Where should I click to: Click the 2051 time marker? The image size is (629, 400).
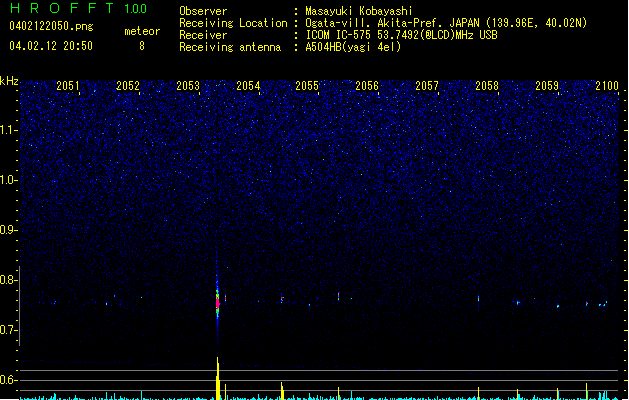(68, 86)
